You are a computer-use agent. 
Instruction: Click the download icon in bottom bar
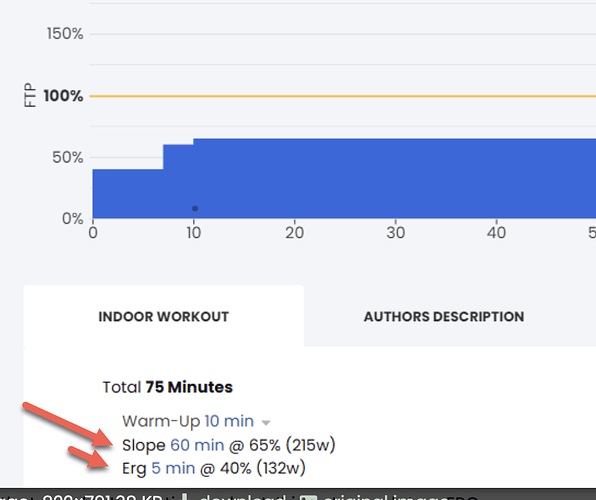185,497
